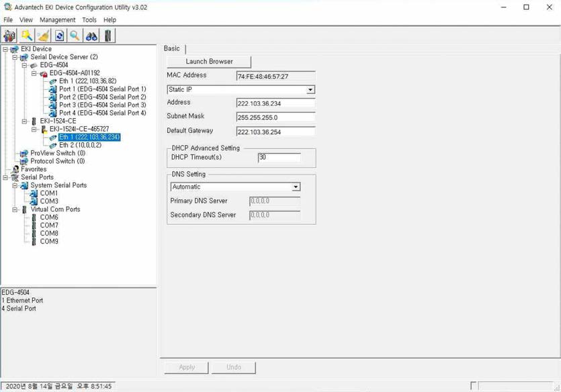The height and width of the screenshot is (392, 561).
Task: Select the COM1 port icon
Action: (34, 193)
